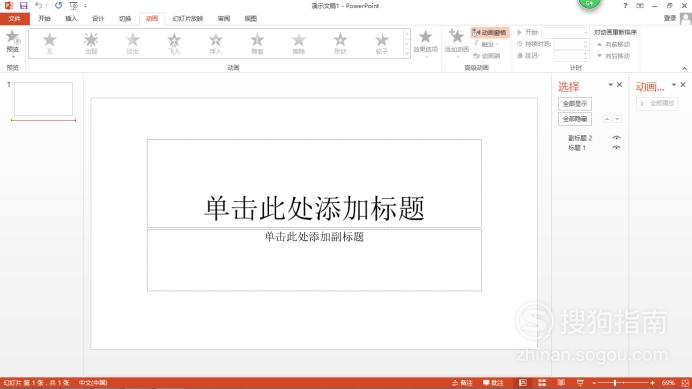The image size is (692, 389).
Task: Select the 形状 (Shape) animation effect
Action: pyautogui.click(x=340, y=43)
